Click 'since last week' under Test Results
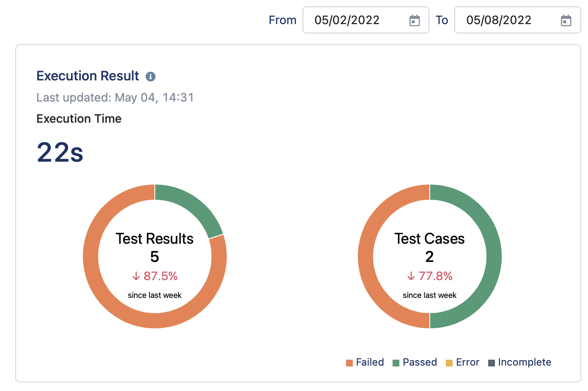 155,295
